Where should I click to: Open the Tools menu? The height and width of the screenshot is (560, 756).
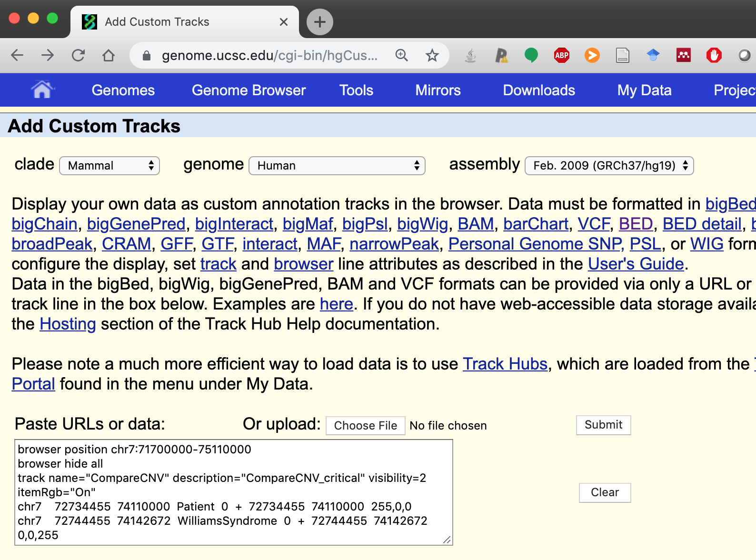point(357,90)
